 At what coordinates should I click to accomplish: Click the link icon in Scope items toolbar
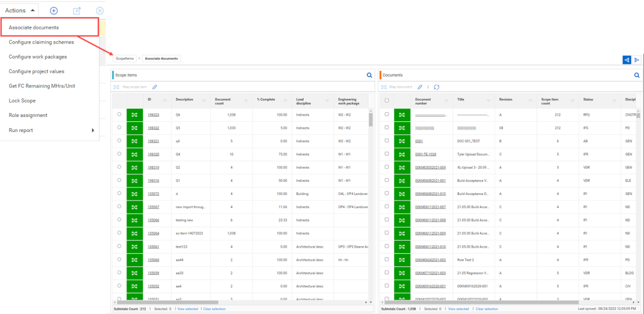click(155, 87)
